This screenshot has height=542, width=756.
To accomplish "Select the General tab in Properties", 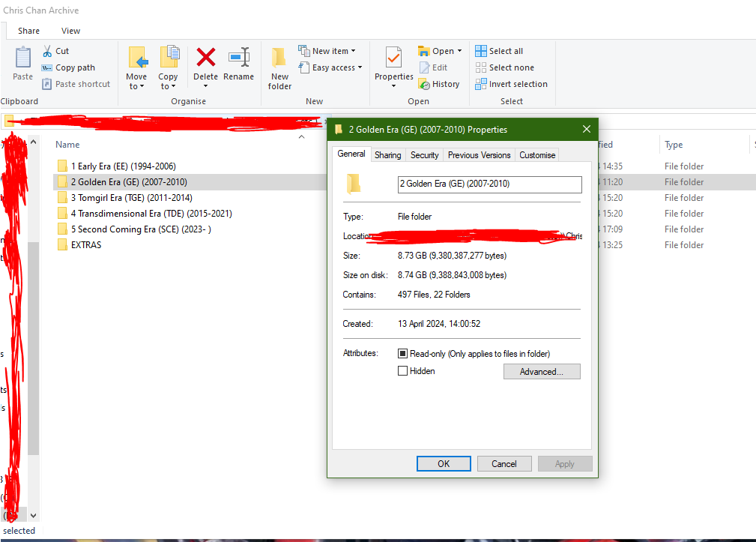I will pyautogui.click(x=351, y=154).
